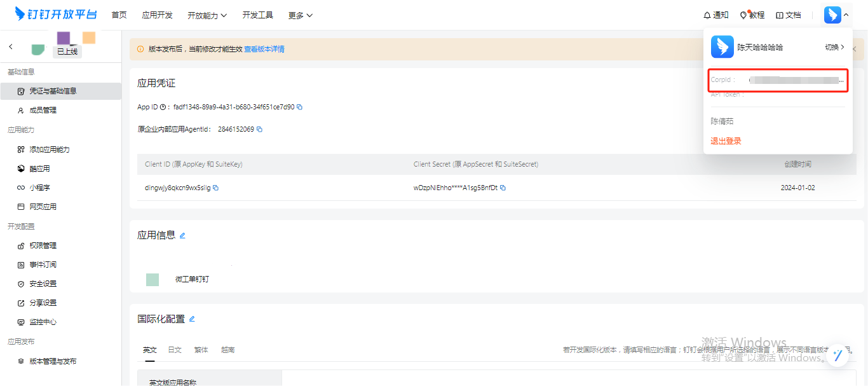Click user name 陈倩茹 in popup
The height and width of the screenshot is (386, 868).
(x=722, y=121)
